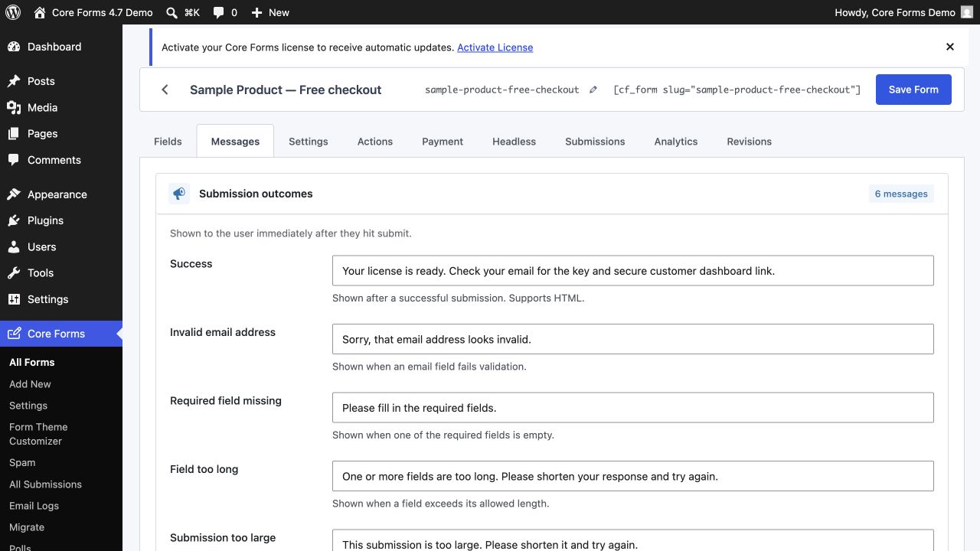Go back using the left chevron
980x551 pixels.
165,90
